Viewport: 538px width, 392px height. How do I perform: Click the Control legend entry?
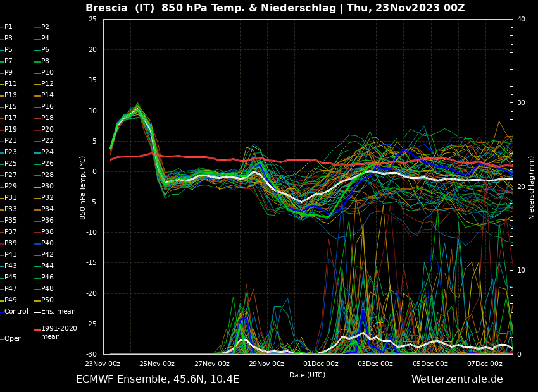pos(16,312)
